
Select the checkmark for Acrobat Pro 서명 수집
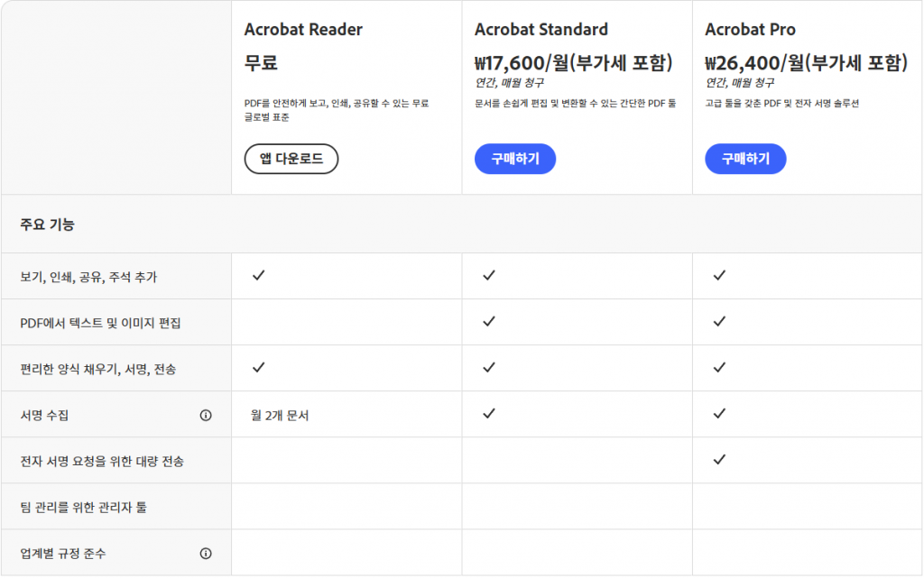718,414
